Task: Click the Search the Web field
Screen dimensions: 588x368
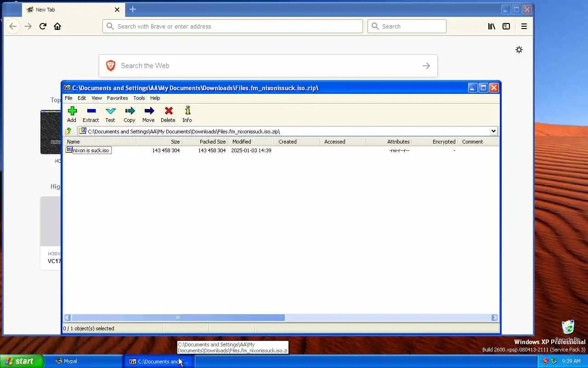Action: [x=268, y=66]
